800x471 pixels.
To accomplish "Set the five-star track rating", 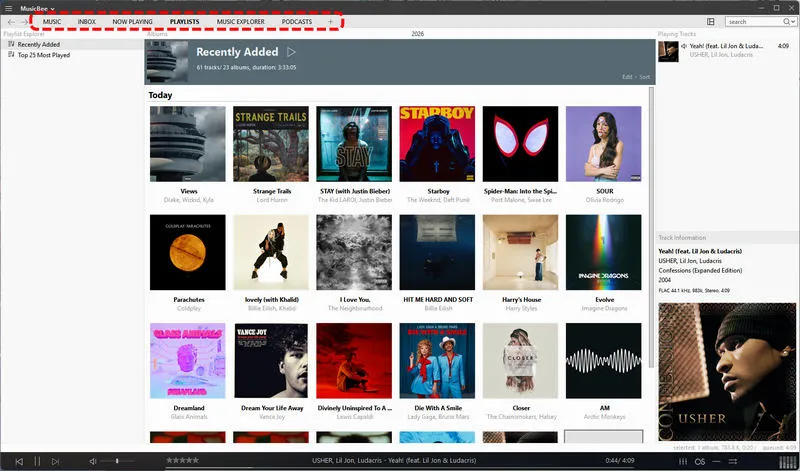I will click(182, 460).
